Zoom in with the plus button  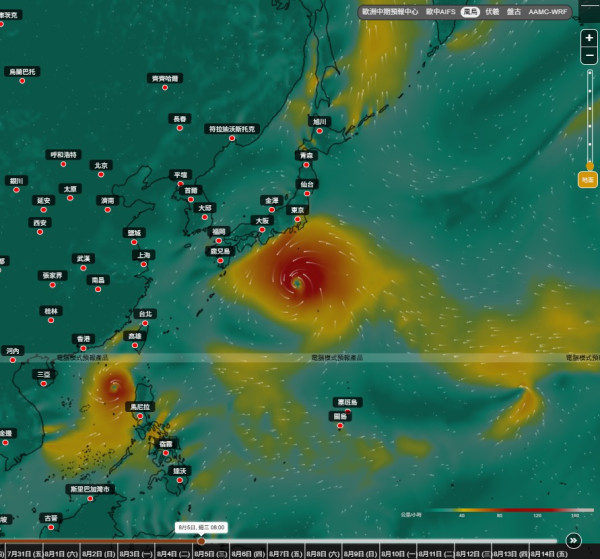589,38
